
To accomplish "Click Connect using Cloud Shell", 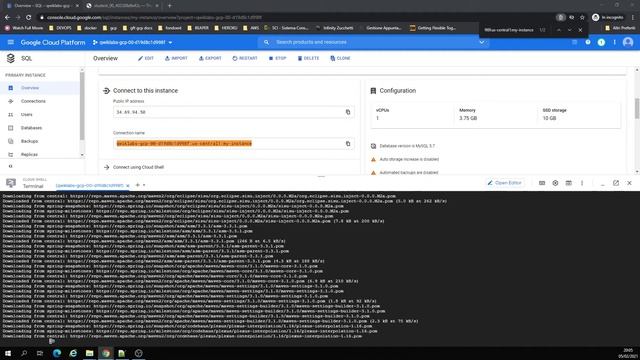I will pos(138,167).
